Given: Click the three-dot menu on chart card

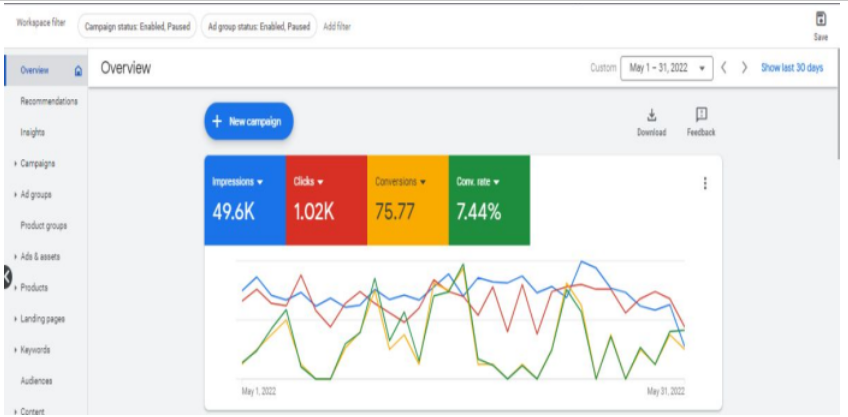Looking at the screenshot, I should tap(705, 183).
